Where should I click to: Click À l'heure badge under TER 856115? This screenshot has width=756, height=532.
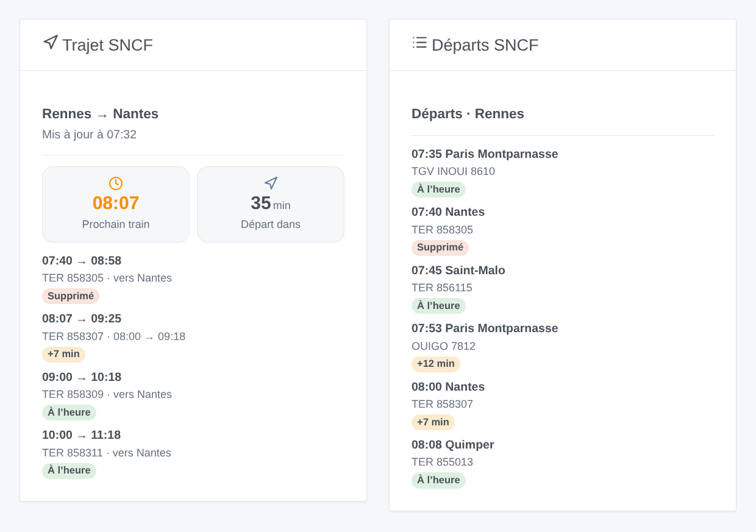coord(438,306)
